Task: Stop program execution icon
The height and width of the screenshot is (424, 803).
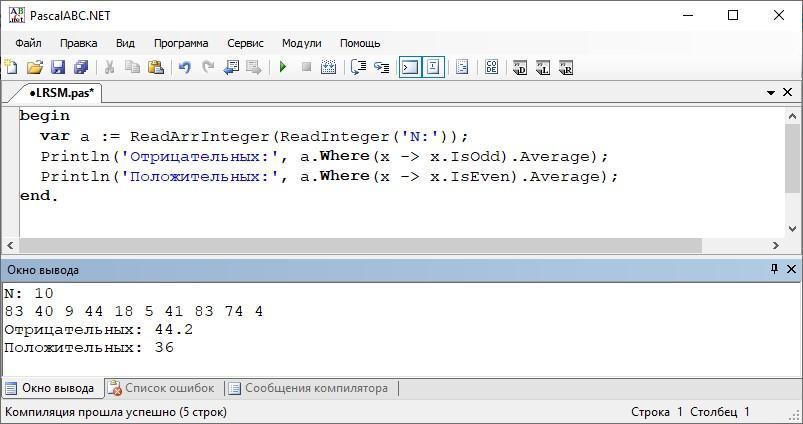Action: [x=306, y=67]
